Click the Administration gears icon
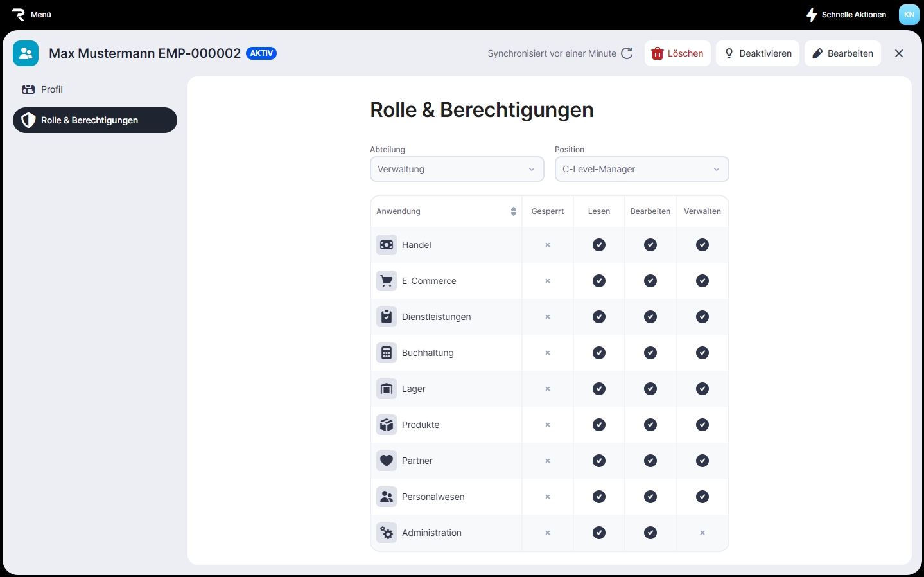924x577 pixels. point(387,533)
